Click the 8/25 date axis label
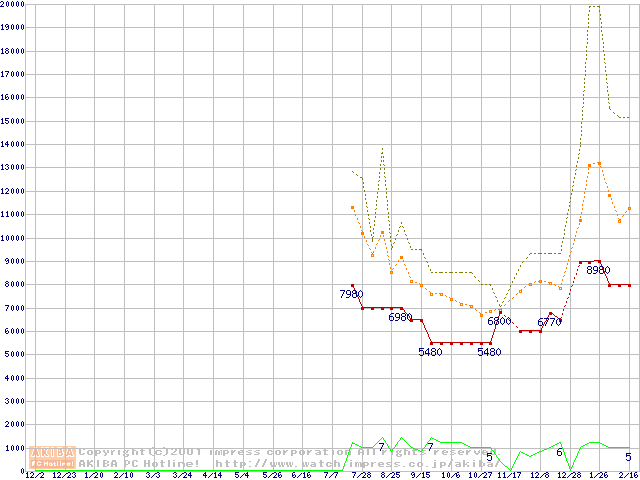Viewport: 640px width, 480px height. 390,476
